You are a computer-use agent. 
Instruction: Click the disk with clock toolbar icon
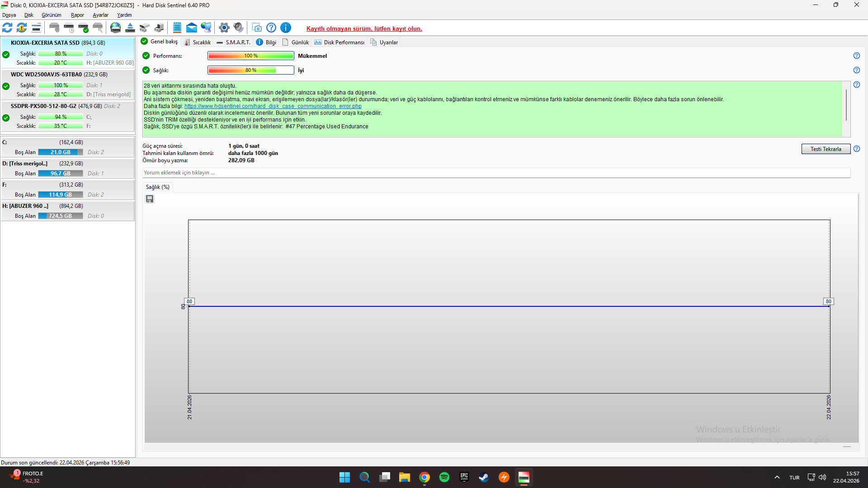pos(69,28)
